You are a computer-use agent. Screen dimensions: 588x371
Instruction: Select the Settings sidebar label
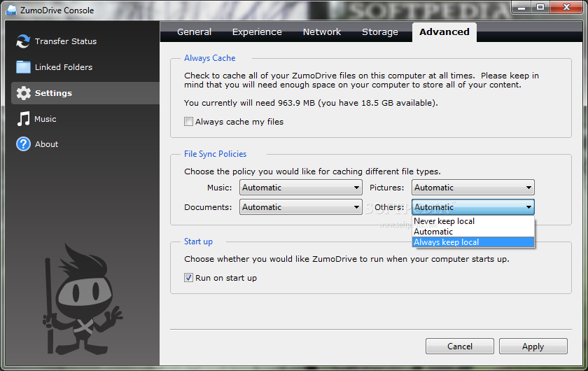[x=53, y=93]
